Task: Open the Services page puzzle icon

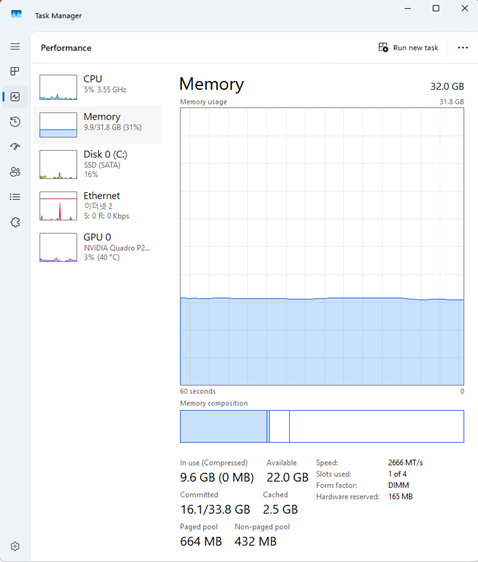Action: [x=15, y=222]
